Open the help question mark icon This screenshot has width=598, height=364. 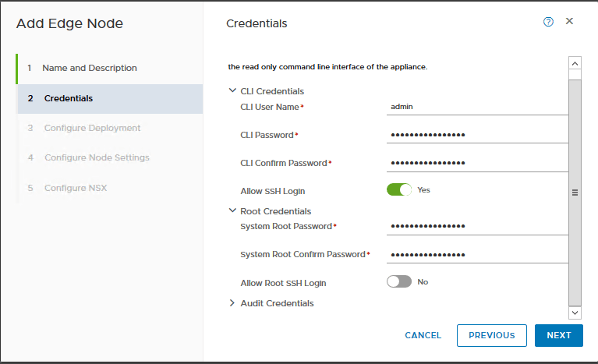pyautogui.click(x=548, y=22)
